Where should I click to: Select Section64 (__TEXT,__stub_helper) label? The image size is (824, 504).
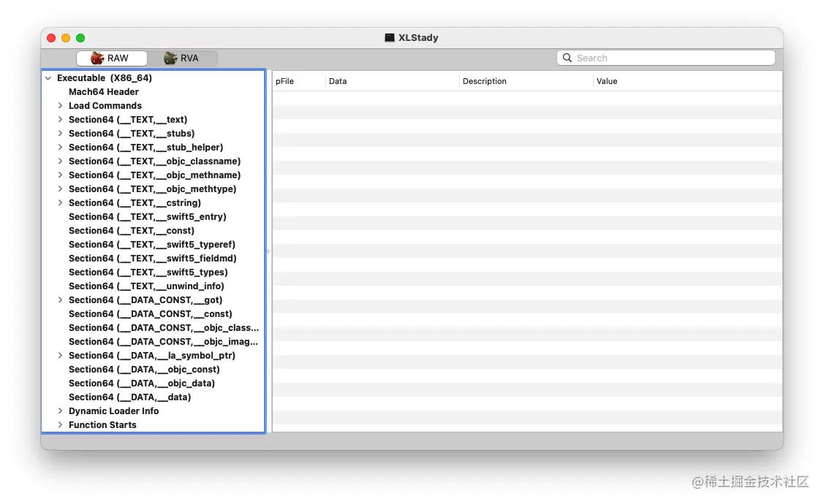click(145, 148)
